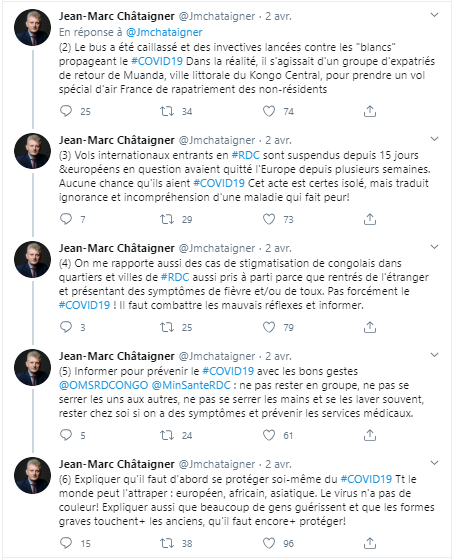Like tweet (4) with 79 likes
The width and height of the screenshot is (454, 560).
tap(269, 327)
